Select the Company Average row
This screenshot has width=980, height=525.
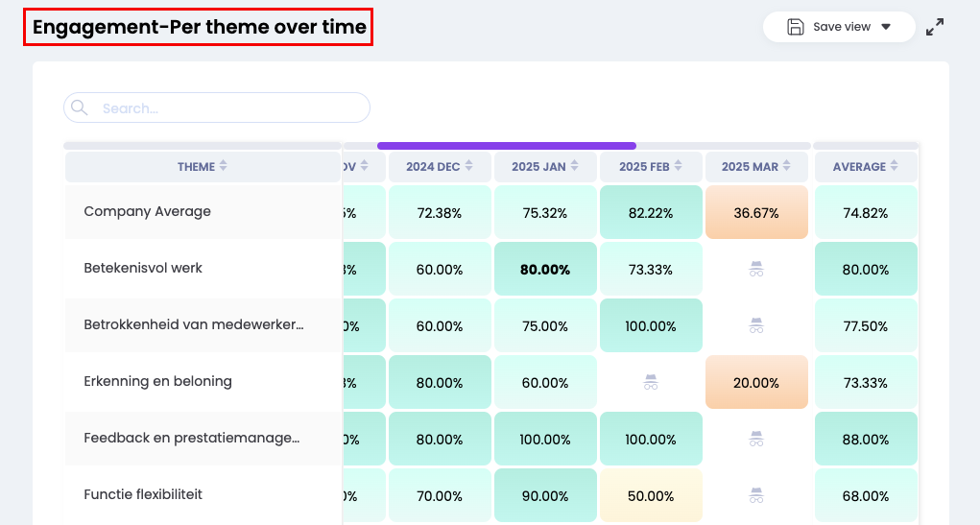[148, 211]
